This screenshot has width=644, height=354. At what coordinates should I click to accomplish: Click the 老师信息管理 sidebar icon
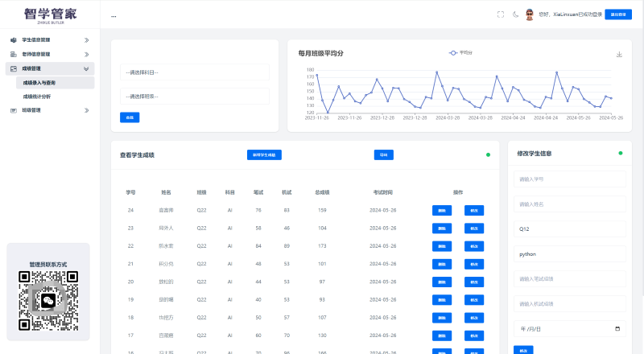[14, 54]
